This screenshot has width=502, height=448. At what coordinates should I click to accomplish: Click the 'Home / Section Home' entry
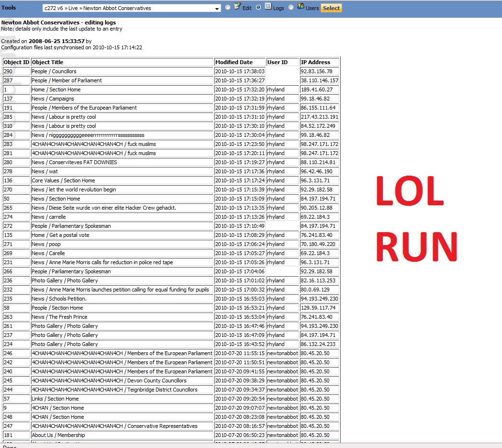pos(56,90)
